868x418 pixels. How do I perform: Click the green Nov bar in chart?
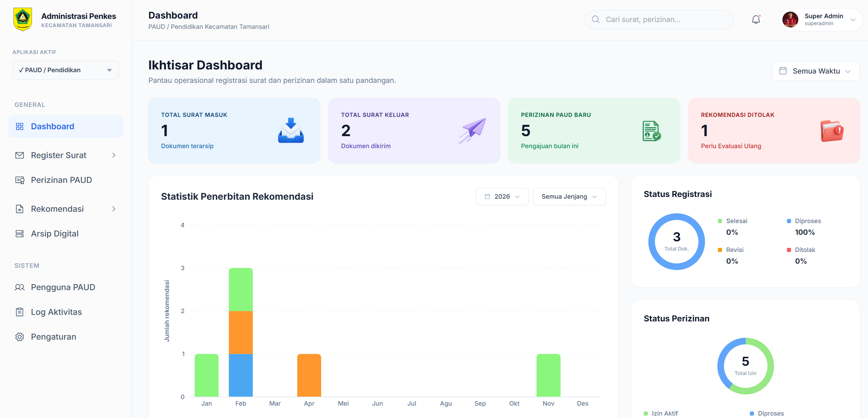tap(549, 375)
